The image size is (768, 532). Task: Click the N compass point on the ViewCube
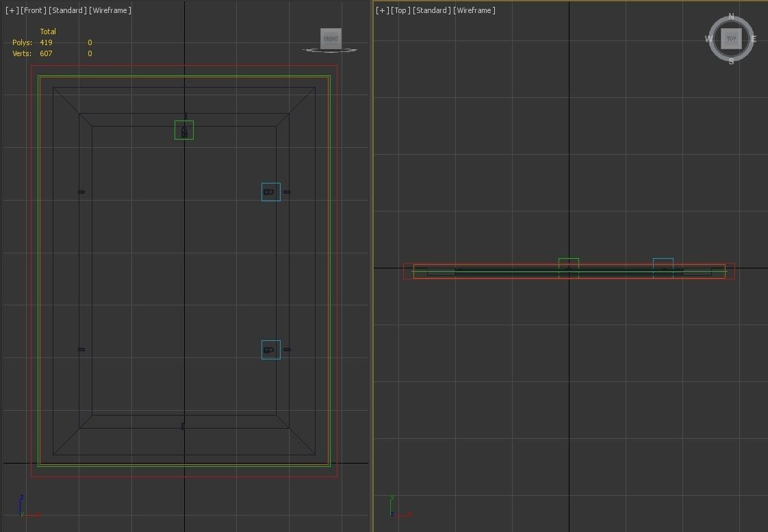[731, 16]
